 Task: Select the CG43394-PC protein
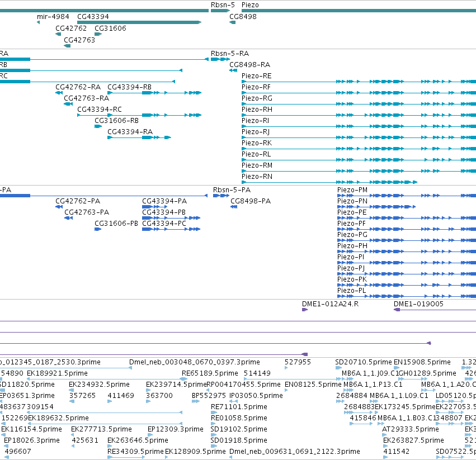pyautogui.click(x=164, y=224)
